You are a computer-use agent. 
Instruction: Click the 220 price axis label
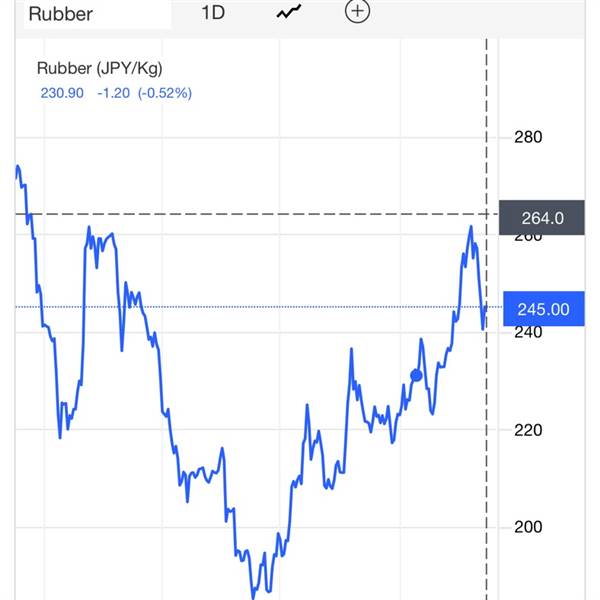(528, 430)
